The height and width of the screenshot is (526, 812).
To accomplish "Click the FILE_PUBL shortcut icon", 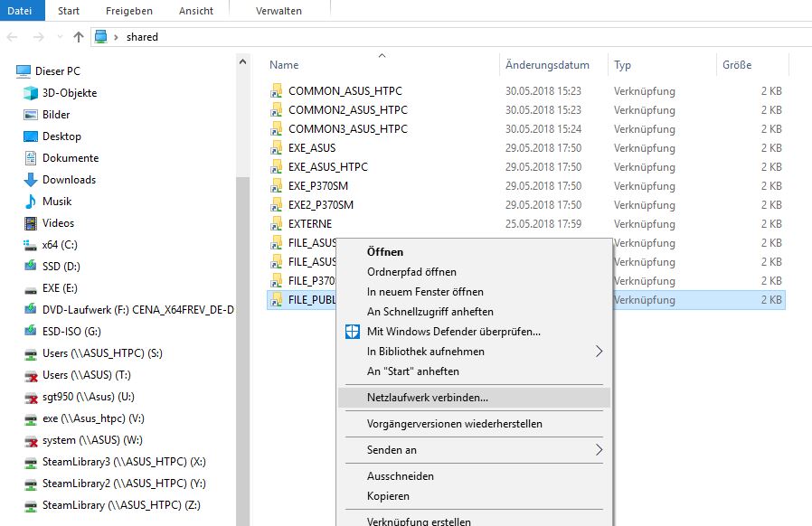I will [x=276, y=300].
